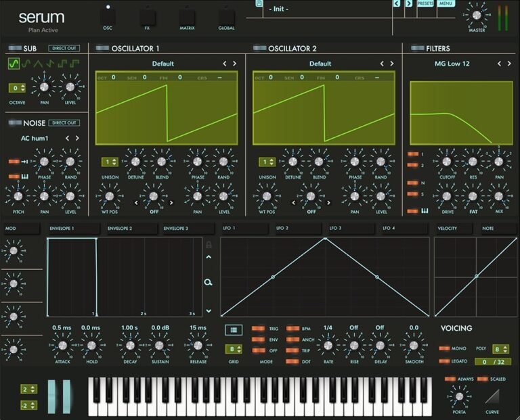Click the envelope lock icon
This screenshot has height=420, width=520.
(x=209, y=245)
